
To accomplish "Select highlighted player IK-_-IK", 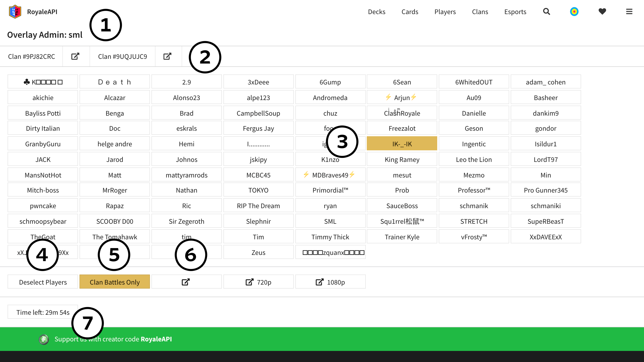I will [x=401, y=144].
